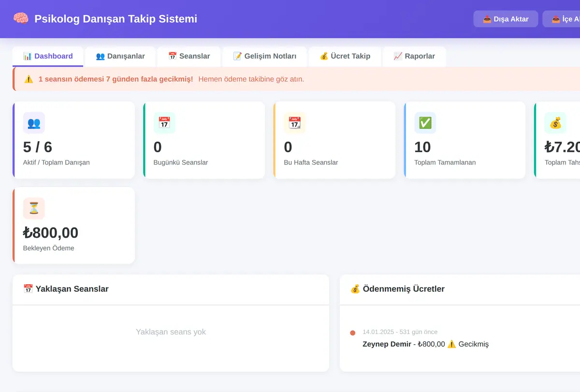Switch to the Danışanlar tab
This screenshot has height=392, width=580.
(120, 56)
